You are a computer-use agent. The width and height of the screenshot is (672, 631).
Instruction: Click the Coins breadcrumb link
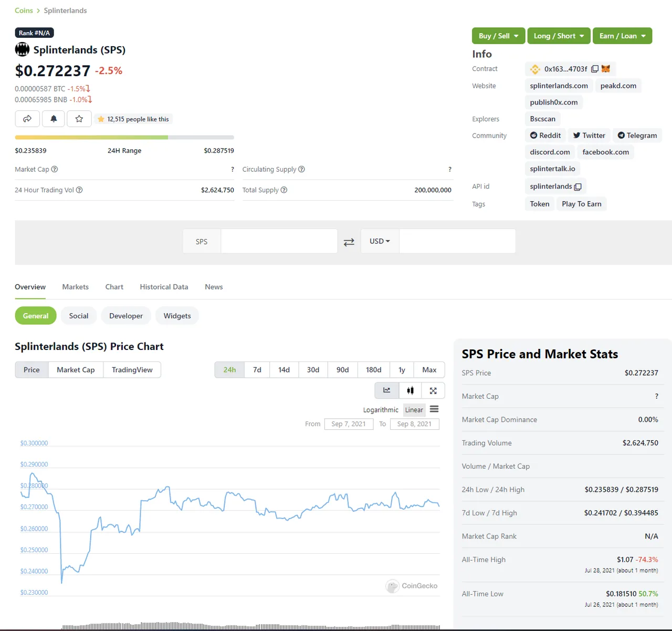[24, 11]
